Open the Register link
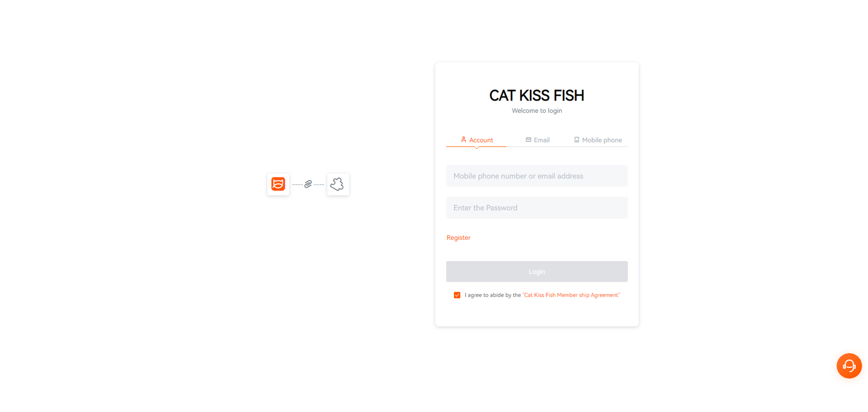 [x=459, y=237]
